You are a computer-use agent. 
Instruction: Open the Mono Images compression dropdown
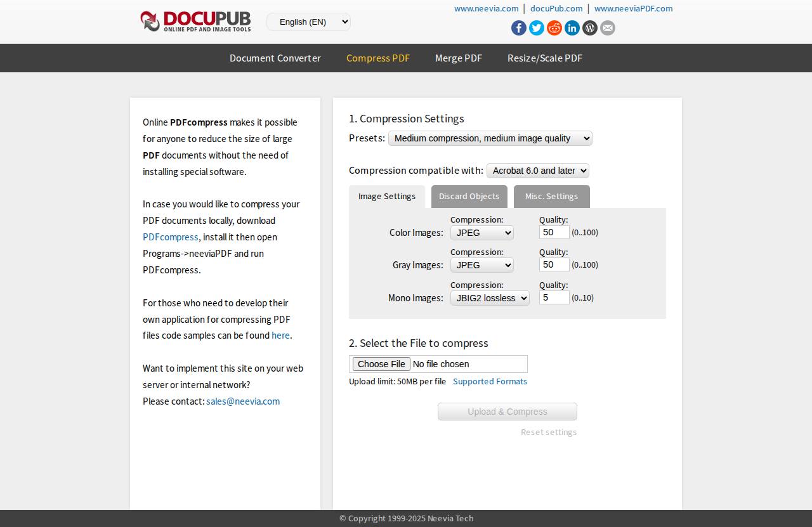coord(490,298)
